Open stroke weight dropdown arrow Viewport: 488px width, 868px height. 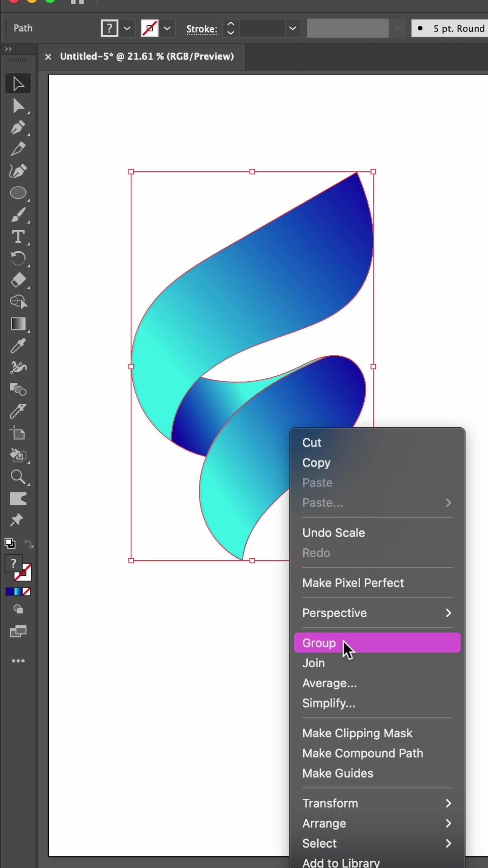click(293, 28)
